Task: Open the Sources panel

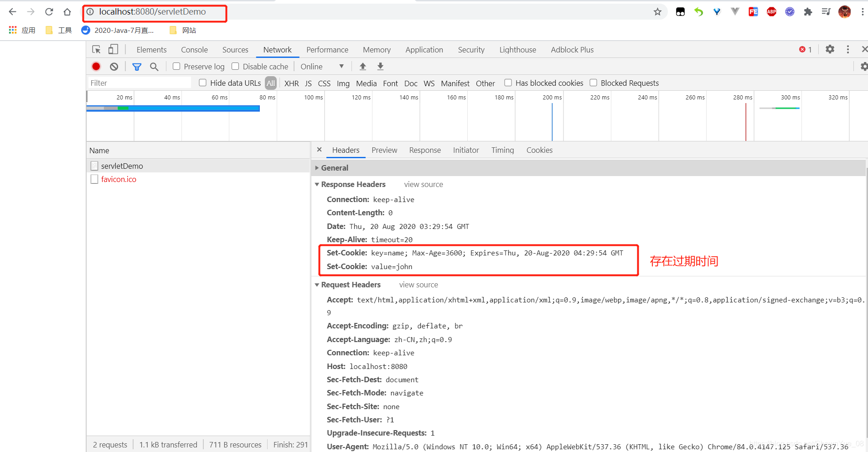Action: coord(235,50)
